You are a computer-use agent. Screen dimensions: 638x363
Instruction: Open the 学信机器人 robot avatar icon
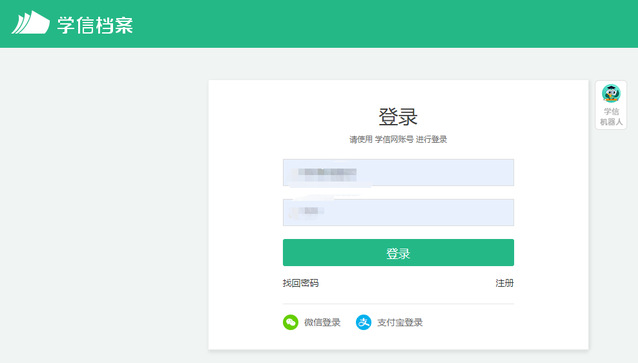click(611, 94)
